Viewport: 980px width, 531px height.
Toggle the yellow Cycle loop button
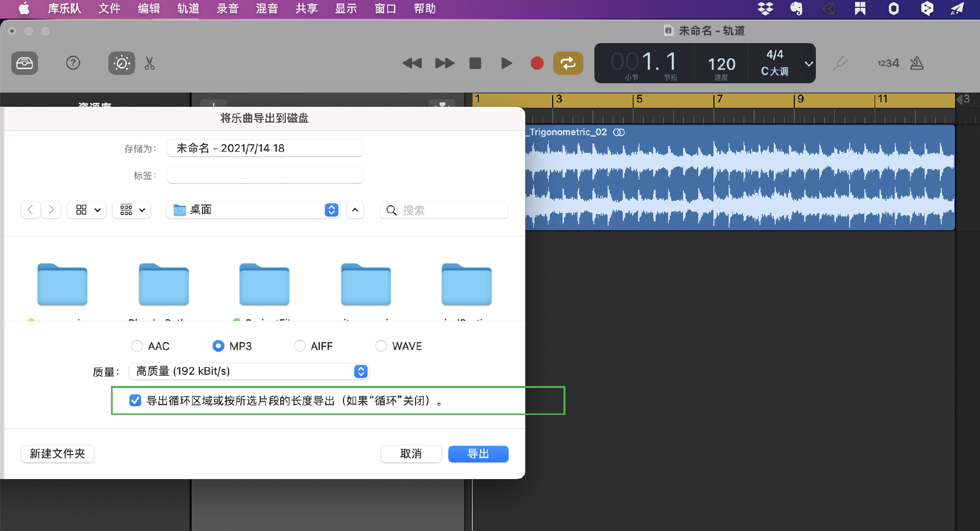point(568,63)
